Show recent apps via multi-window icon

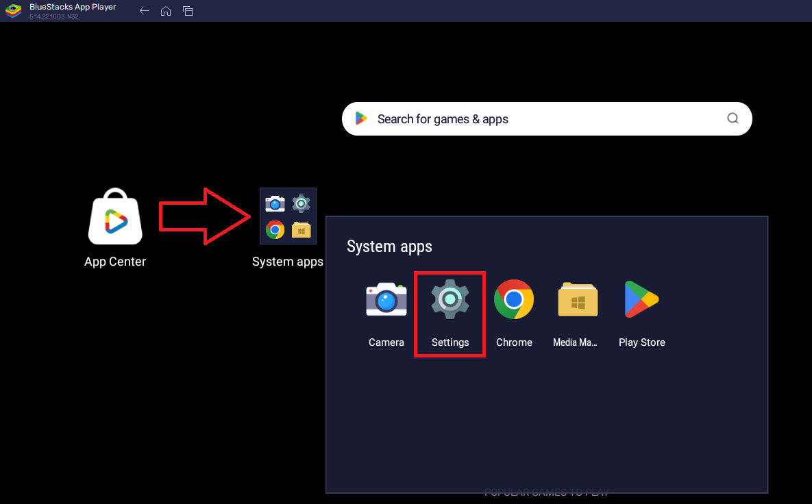click(x=188, y=11)
